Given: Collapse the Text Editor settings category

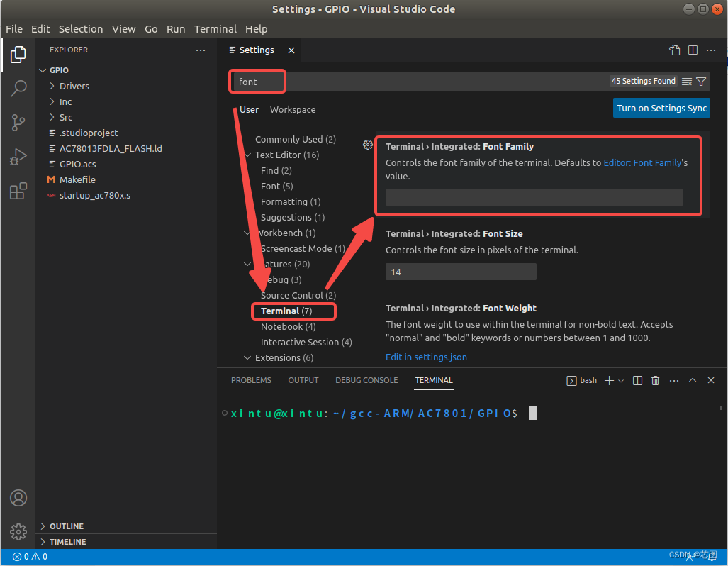Looking at the screenshot, I should tap(247, 155).
